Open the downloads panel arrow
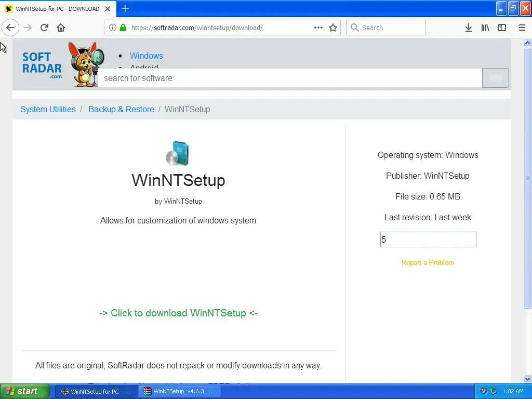 (x=469, y=28)
